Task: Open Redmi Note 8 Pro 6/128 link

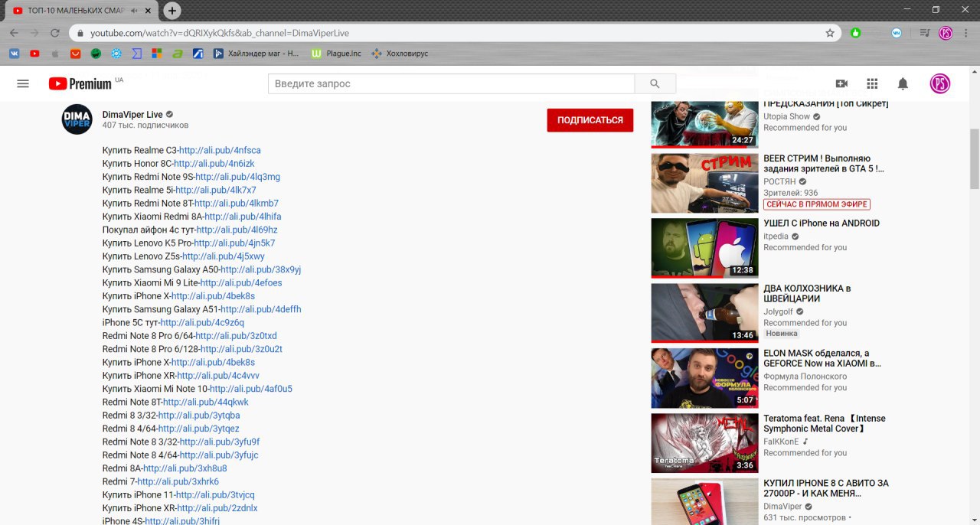Action: tap(241, 349)
